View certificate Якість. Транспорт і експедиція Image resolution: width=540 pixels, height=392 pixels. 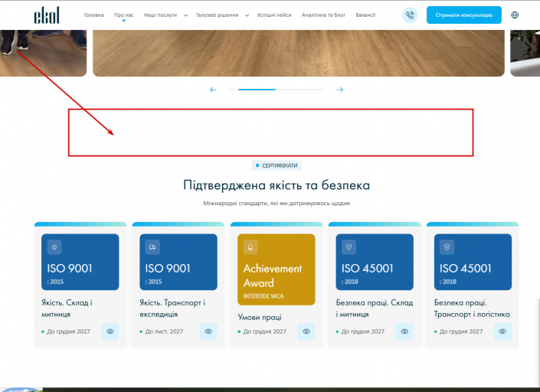pyautogui.click(x=208, y=332)
